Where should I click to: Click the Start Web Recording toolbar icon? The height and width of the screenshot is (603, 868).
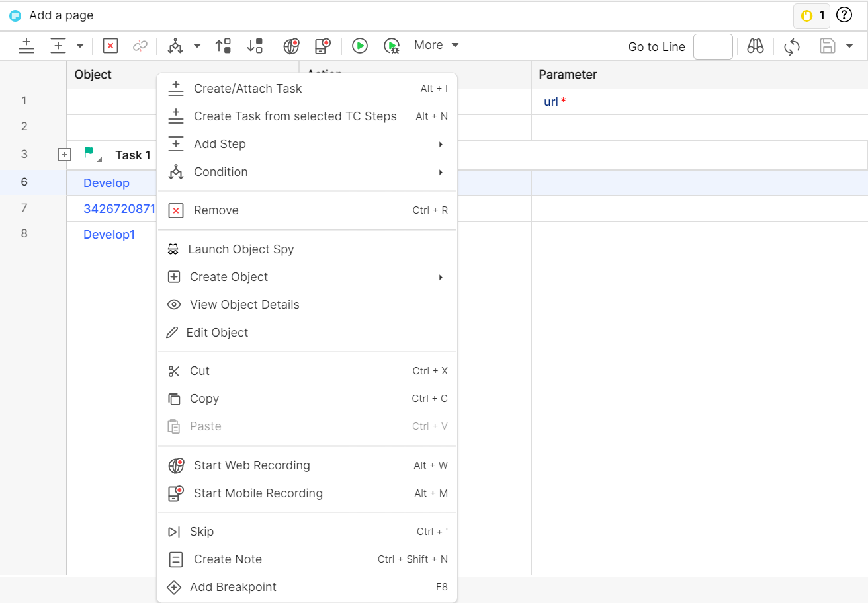tap(291, 46)
